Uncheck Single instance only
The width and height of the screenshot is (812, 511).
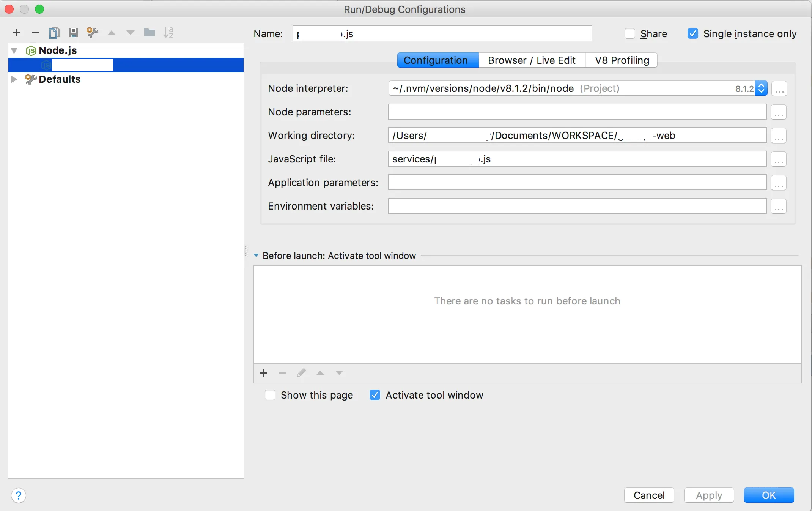pyautogui.click(x=693, y=34)
